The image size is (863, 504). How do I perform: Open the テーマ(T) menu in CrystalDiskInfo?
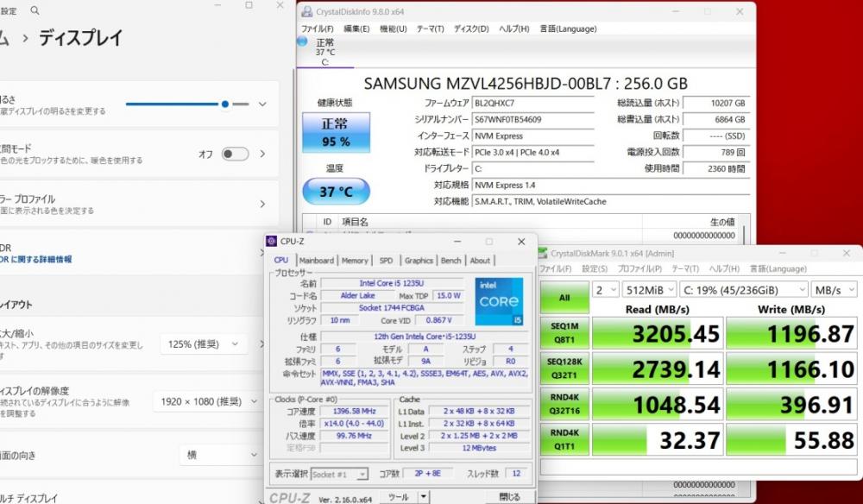[x=430, y=28]
